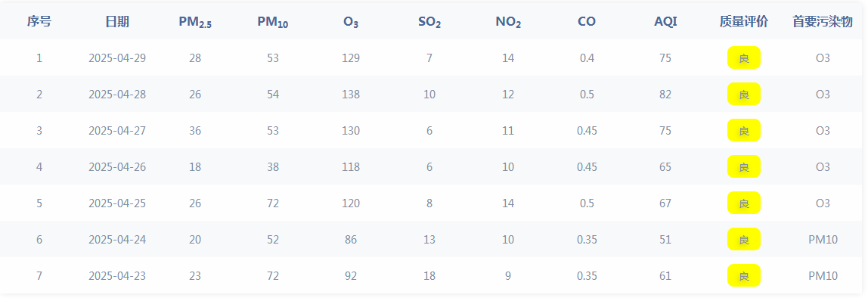
Task: Click the SO2 column header
Action: point(429,22)
